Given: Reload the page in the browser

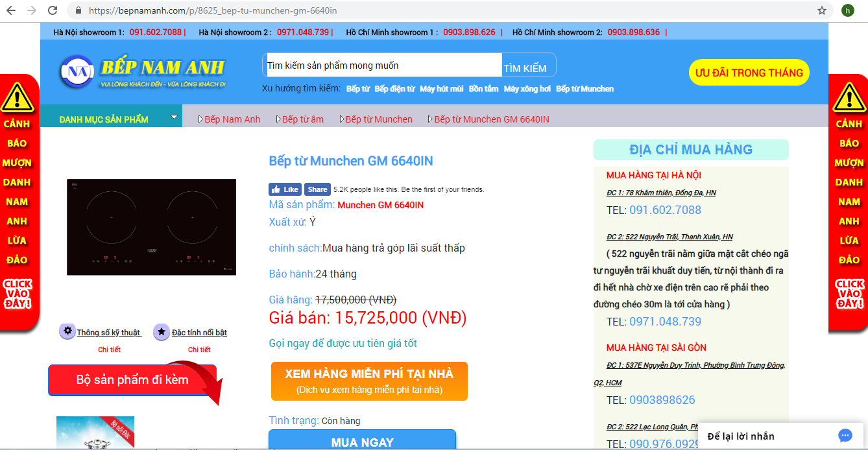Looking at the screenshot, I should (53, 10).
